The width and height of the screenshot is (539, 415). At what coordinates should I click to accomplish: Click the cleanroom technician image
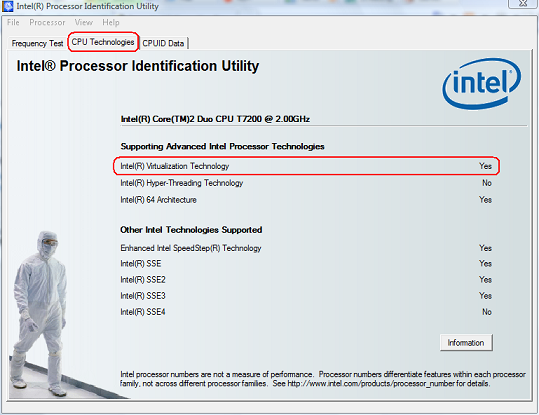40,313
